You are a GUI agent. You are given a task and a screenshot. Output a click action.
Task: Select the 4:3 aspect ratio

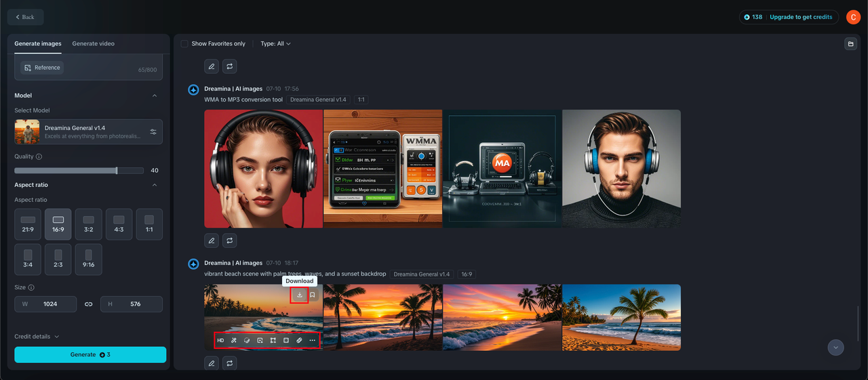[119, 224]
